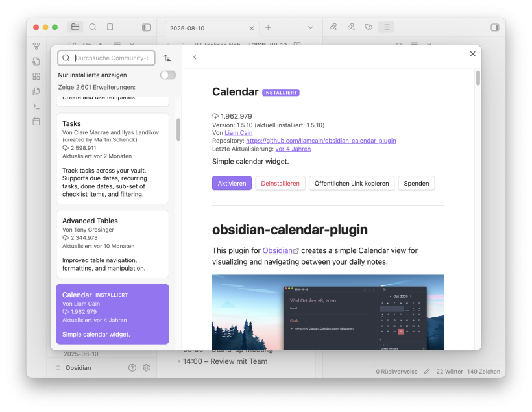
Task: Open the settings gear icon
Action: pos(146,367)
